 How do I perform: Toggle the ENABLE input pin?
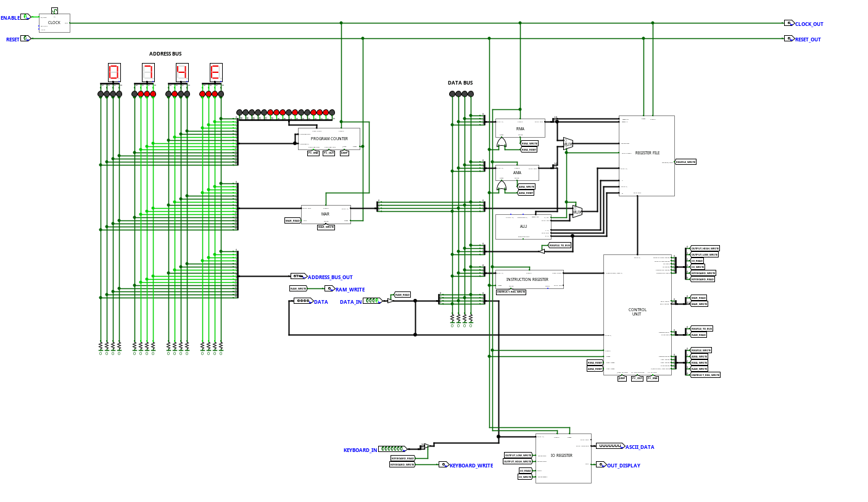[25, 17]
